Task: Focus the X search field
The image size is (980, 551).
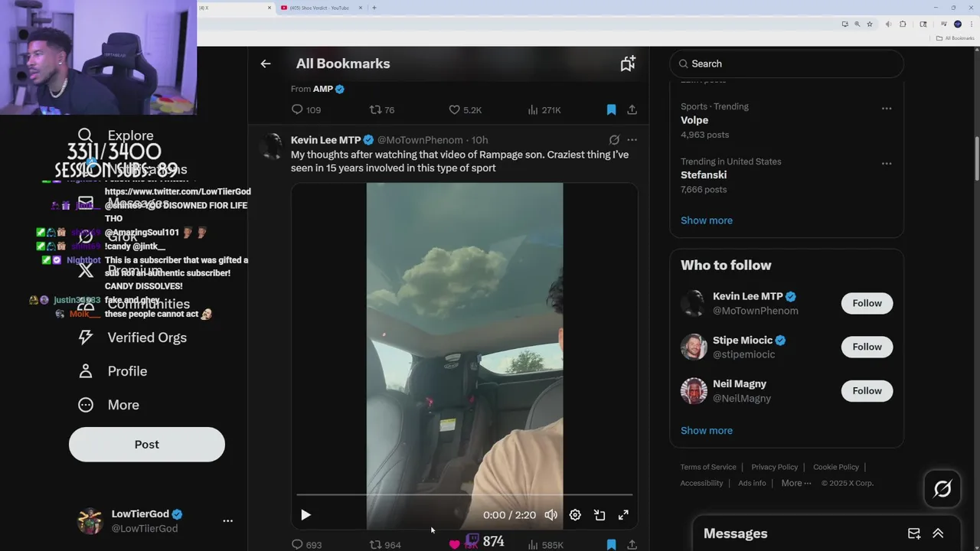Action: 786,64
